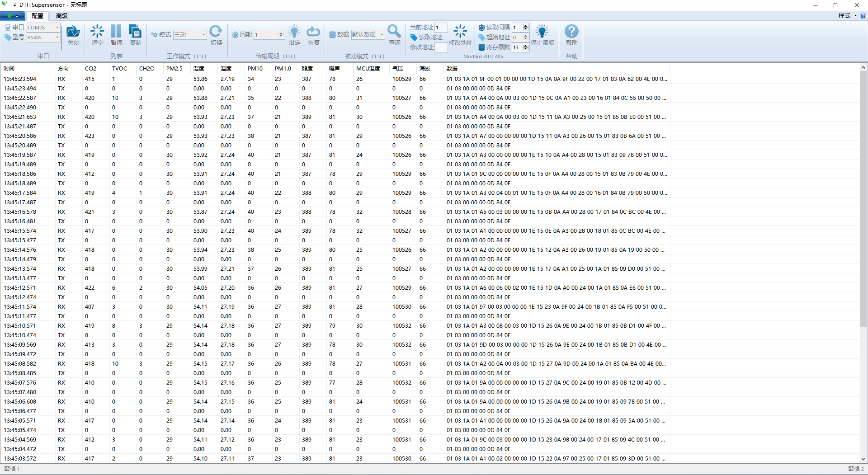868x475 pixels.
Task: Click the 周期 stopwatch icon
Action: (235, 34)
